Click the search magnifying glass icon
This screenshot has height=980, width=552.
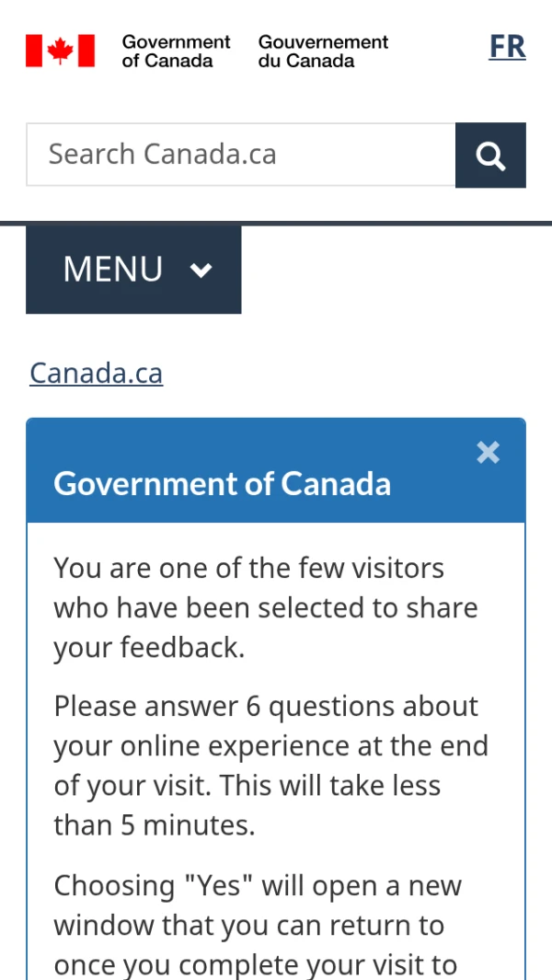tap(490, 156)
